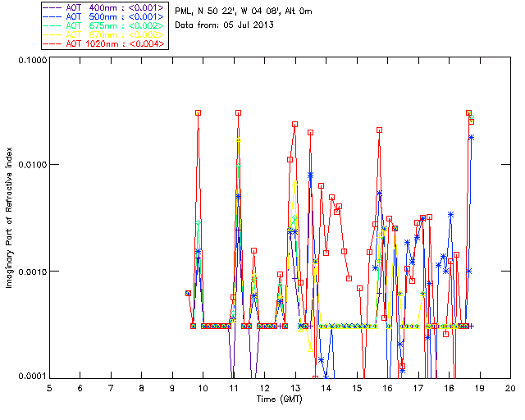525x420 pixels.
Task: Click the 'Data from: 05 Jul 2013' text
Action: point(224,25)
